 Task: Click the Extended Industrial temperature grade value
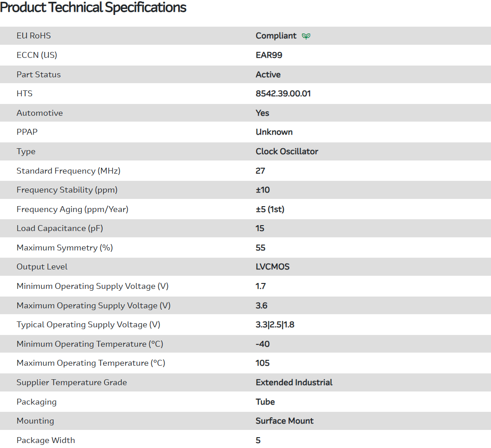click(294, 382)
